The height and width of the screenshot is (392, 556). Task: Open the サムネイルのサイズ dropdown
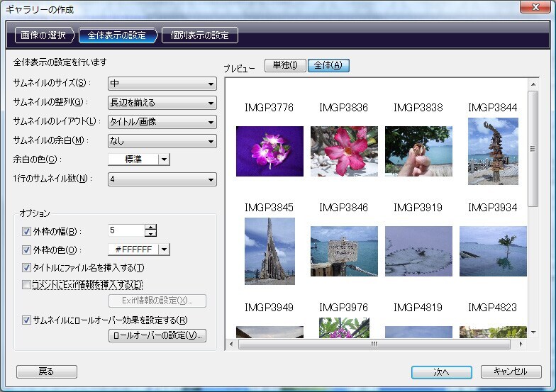tap(162, 84)
